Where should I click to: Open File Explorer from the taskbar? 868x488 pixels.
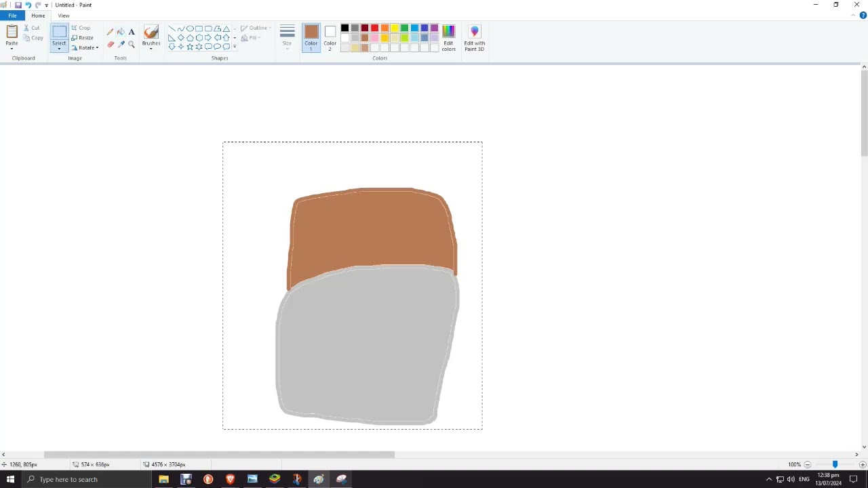pos(163,479)
